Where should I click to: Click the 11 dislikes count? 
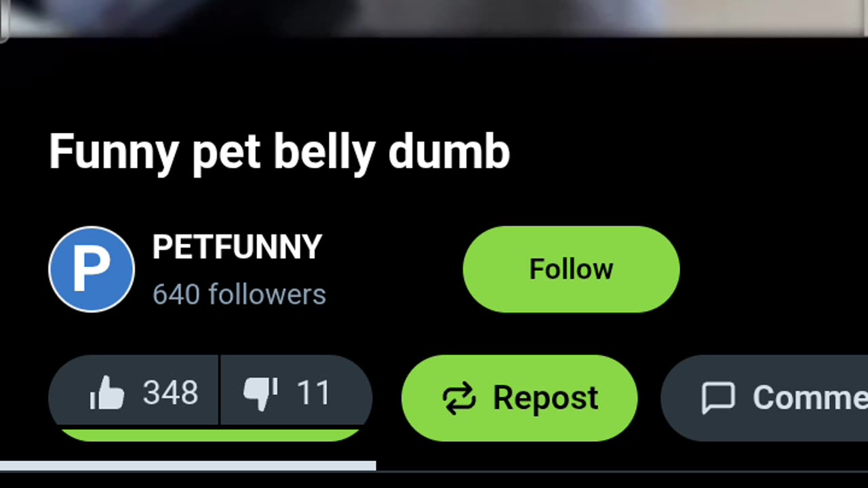point(313,393)
